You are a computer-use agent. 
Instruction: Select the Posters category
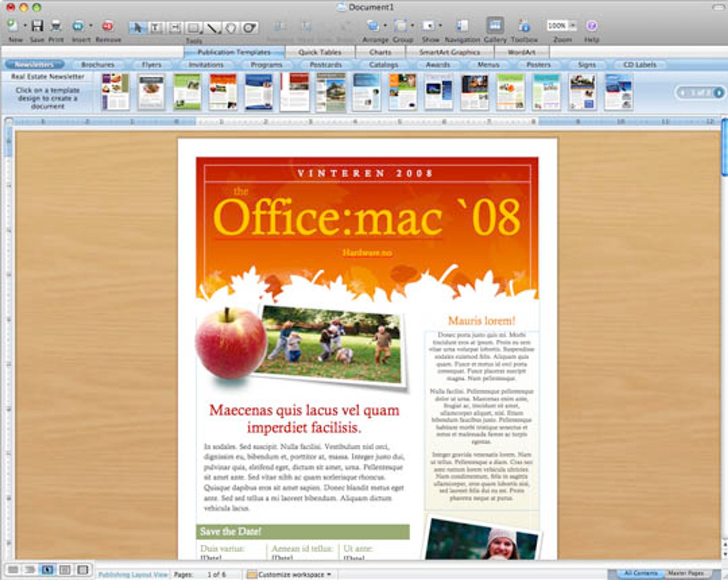[x=538, y=65]
